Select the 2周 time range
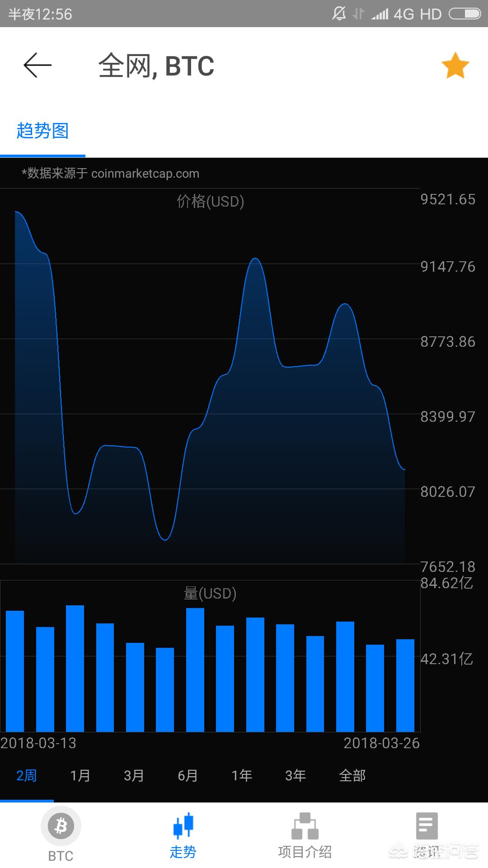 [26, 776]
